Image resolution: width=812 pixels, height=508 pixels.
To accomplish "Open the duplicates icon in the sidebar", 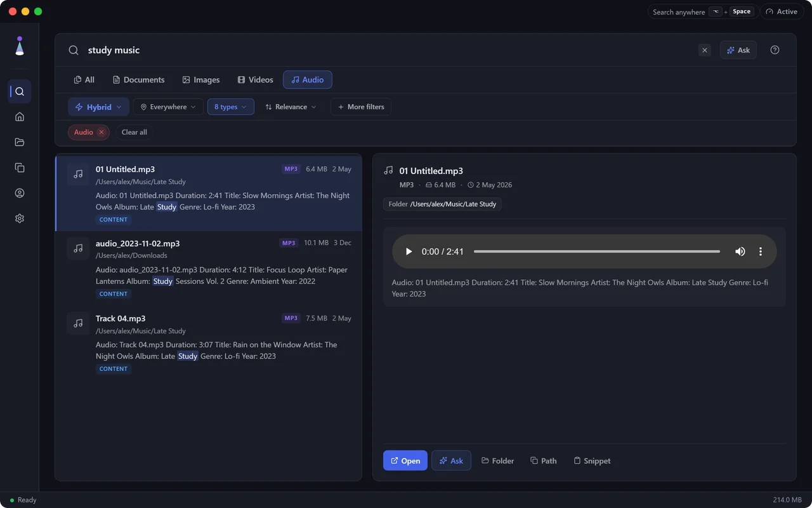I will pyautogui.click(x=20, y=168).
